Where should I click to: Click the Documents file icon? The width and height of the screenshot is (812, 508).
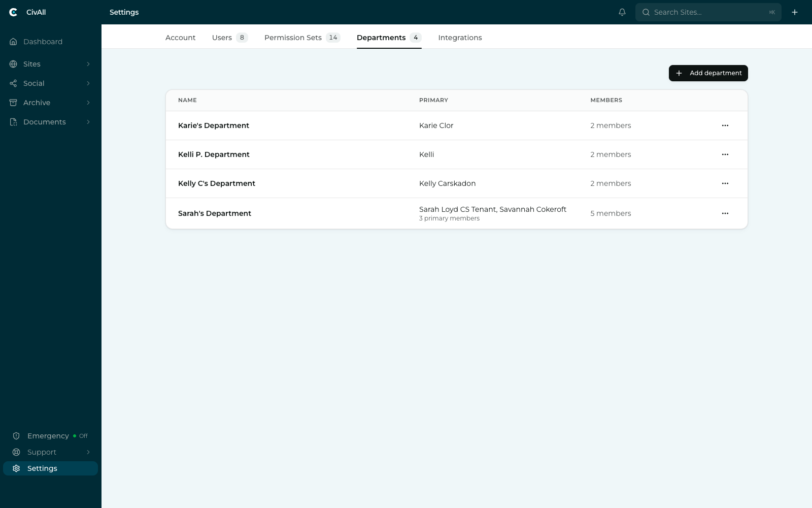(x=13, y=122)
